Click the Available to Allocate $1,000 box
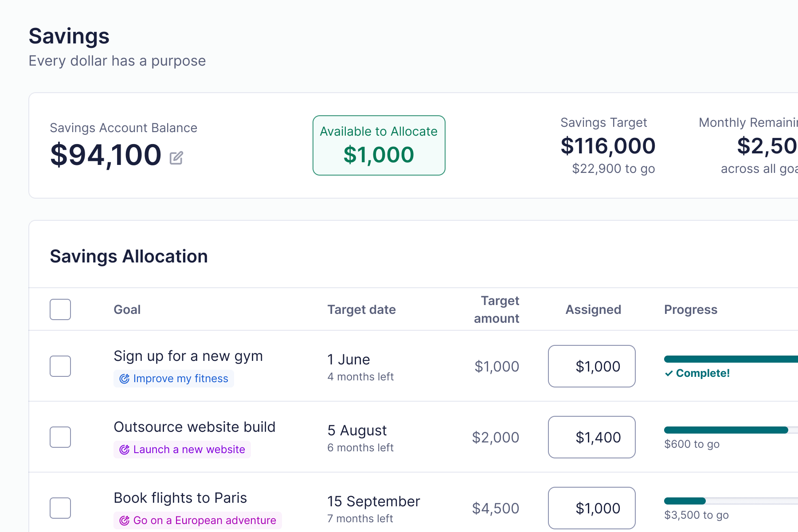Screen dimensions: 798x532 coord(379,145)
